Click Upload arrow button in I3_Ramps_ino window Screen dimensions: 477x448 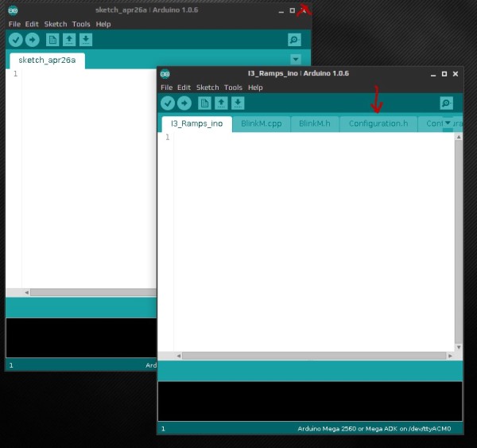click(184, 103)
